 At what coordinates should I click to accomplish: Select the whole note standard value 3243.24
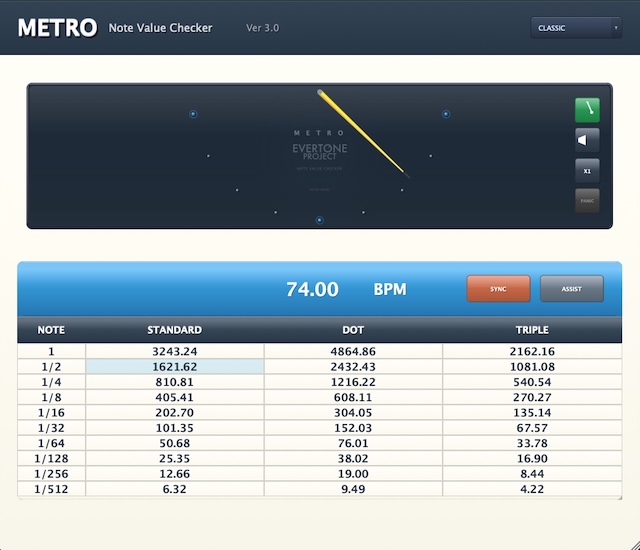(x=175, y=352)
